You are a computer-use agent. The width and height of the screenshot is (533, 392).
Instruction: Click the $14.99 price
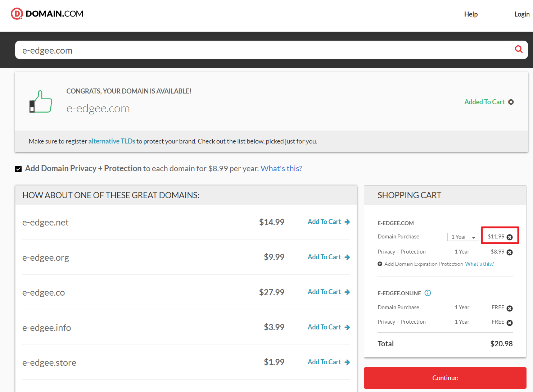pos(272,222)
